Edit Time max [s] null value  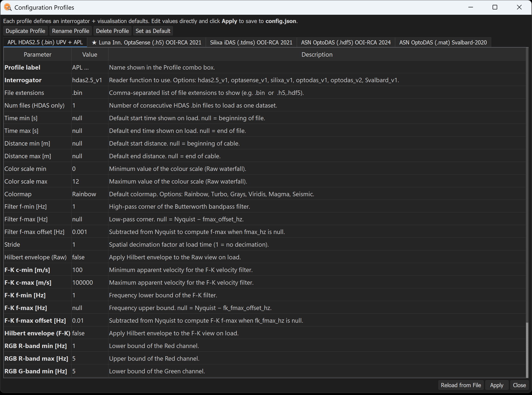point(90,131)
